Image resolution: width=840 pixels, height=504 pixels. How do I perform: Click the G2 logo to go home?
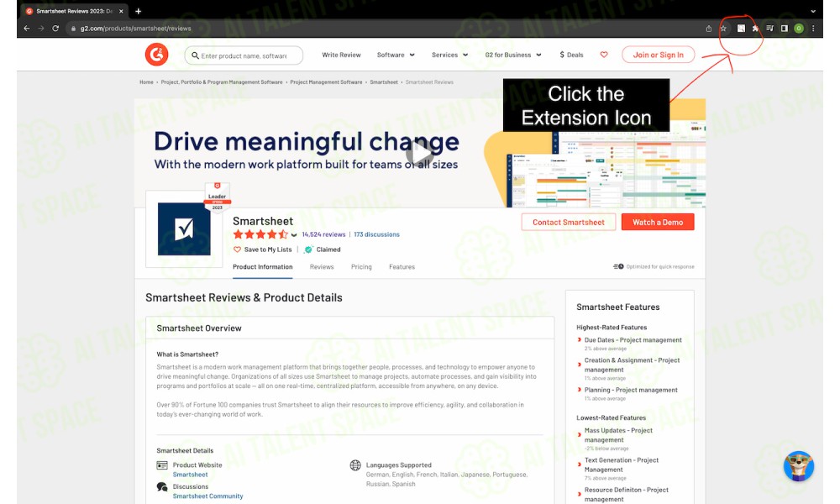tap(156, 55)
